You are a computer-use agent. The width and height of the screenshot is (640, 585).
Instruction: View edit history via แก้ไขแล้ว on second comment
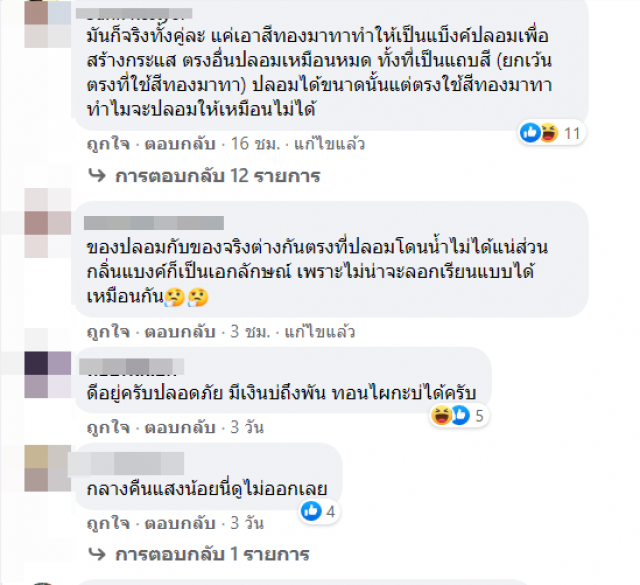(x=320, y=332)
